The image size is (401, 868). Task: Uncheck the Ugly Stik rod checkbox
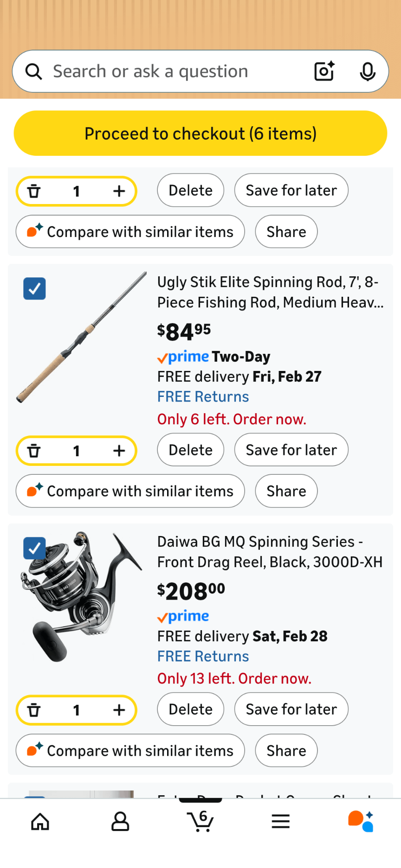(x=35, y=288)
